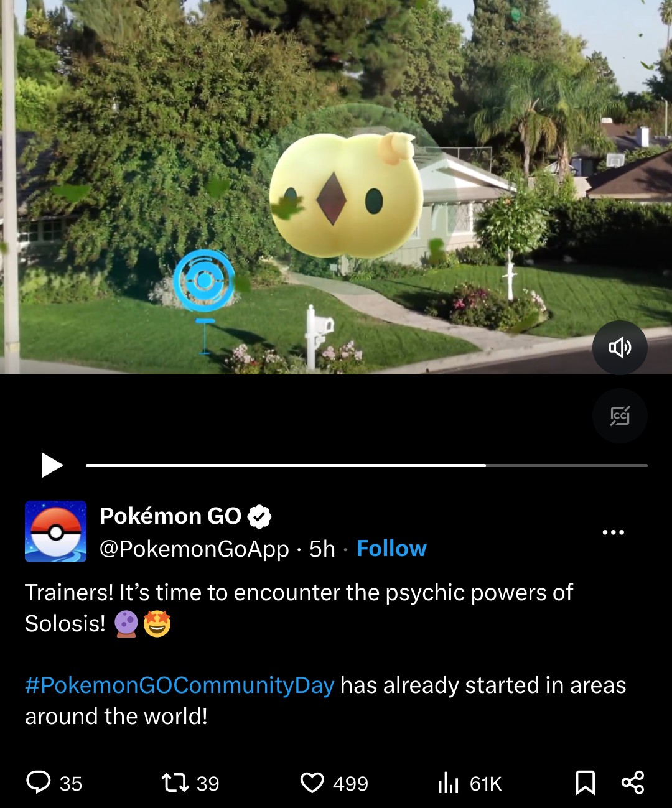672x808 pixels.
Task: Seek along the video progress bar
Action: coord(366,465)
